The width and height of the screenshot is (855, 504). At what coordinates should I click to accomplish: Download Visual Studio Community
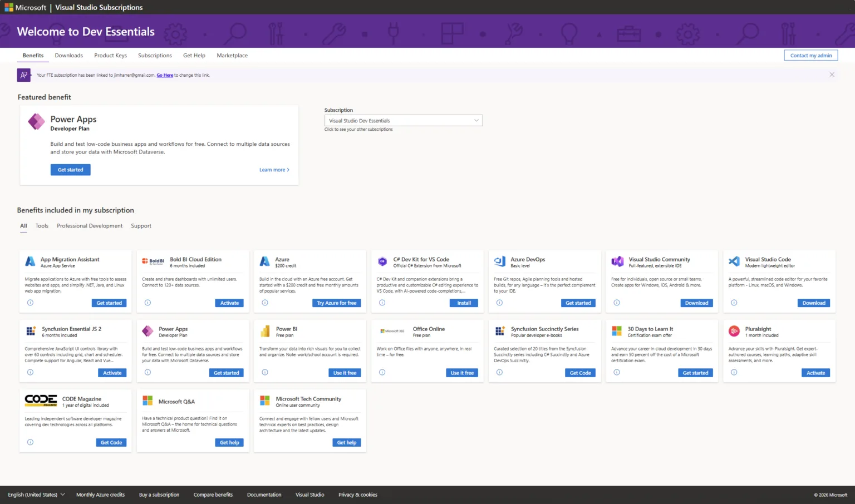click(x=696, y=303)
